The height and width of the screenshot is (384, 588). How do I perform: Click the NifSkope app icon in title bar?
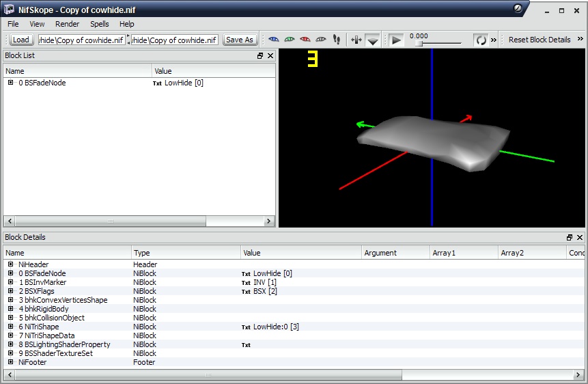tap(9, 9)
